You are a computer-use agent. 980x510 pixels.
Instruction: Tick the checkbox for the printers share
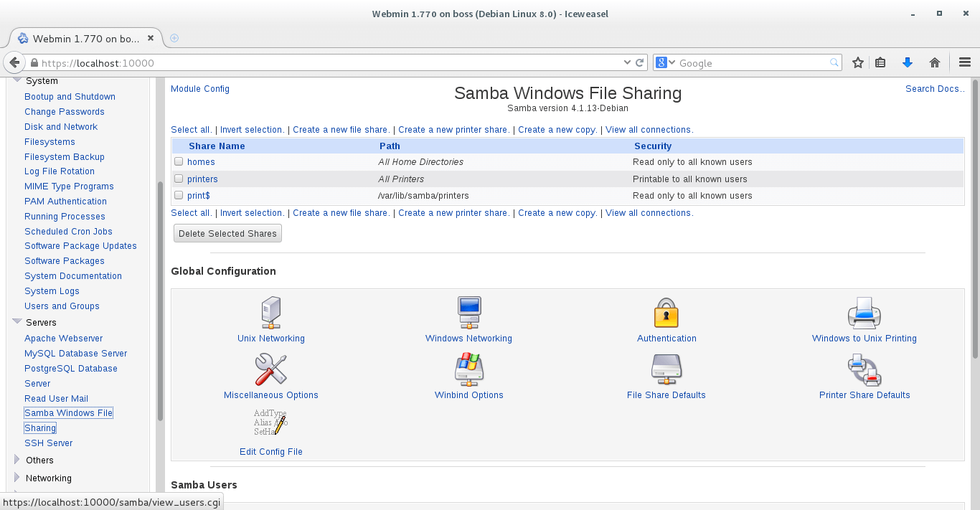tap(179, 179)
